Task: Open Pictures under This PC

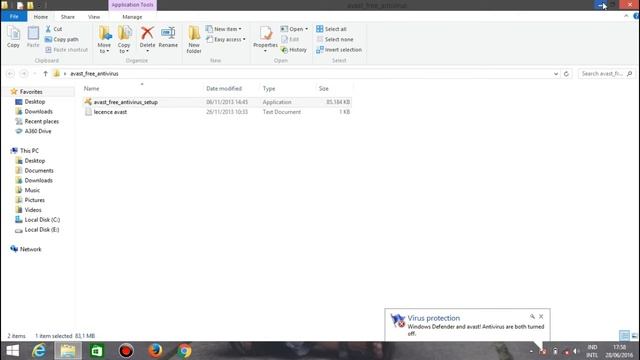Action: (x=35, y=200)
